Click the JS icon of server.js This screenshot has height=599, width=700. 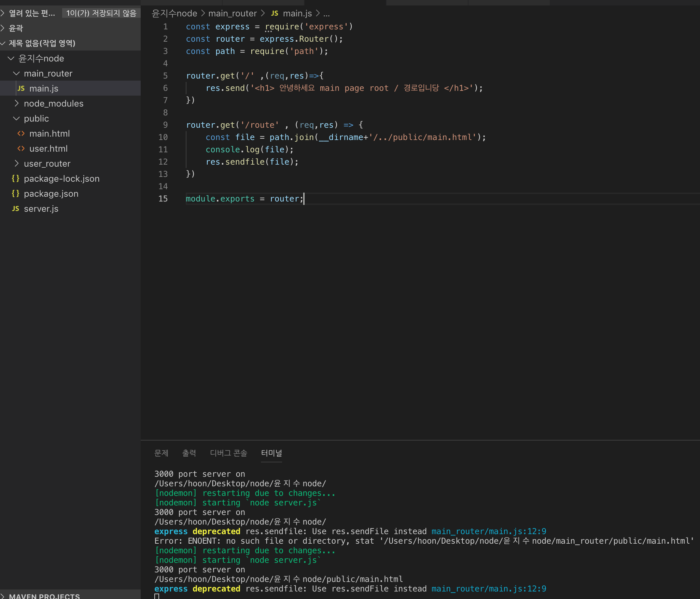coord(16,209)
